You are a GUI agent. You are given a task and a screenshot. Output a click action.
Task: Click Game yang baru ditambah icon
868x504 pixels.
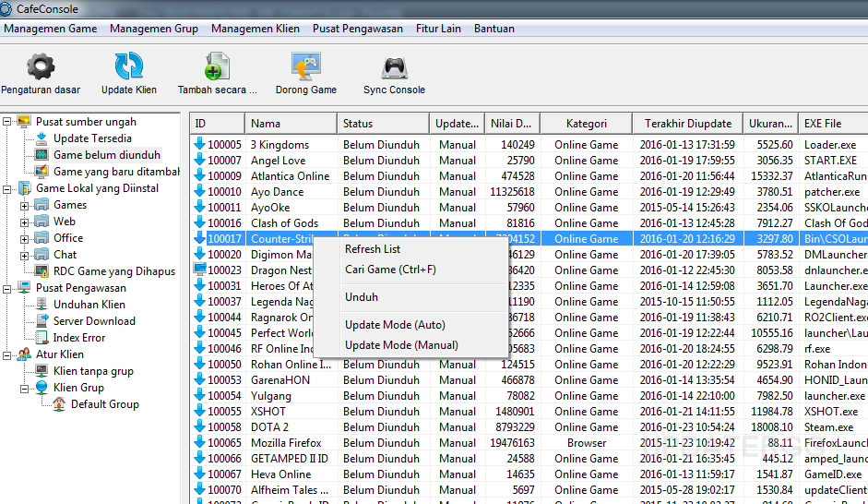click(42, 172)
